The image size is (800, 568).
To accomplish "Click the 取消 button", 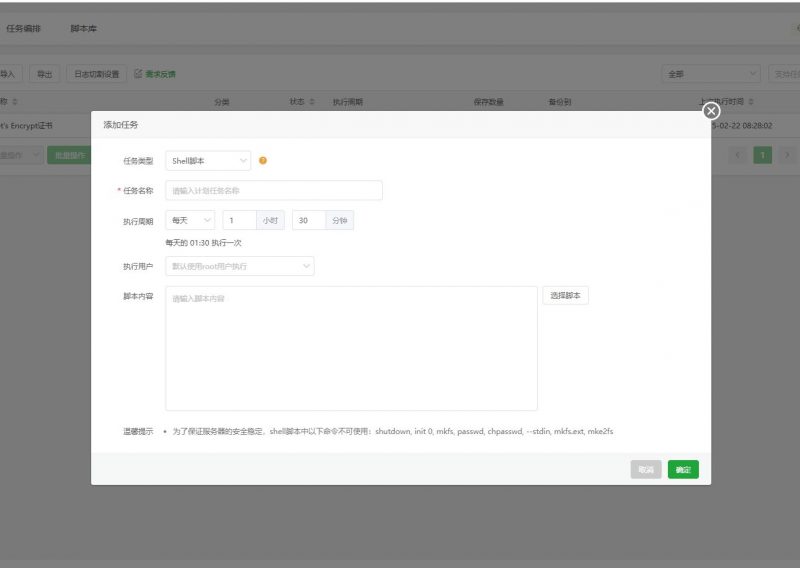I will point(646,469).
